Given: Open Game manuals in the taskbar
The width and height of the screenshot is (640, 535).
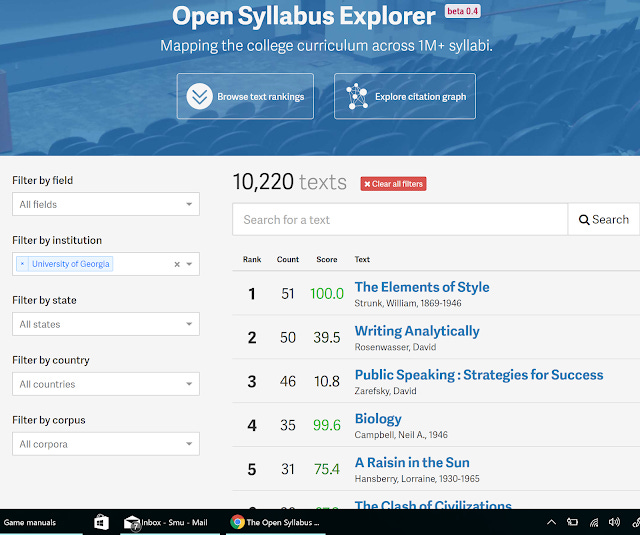Looking at the screenshot, I should [30, 522].
